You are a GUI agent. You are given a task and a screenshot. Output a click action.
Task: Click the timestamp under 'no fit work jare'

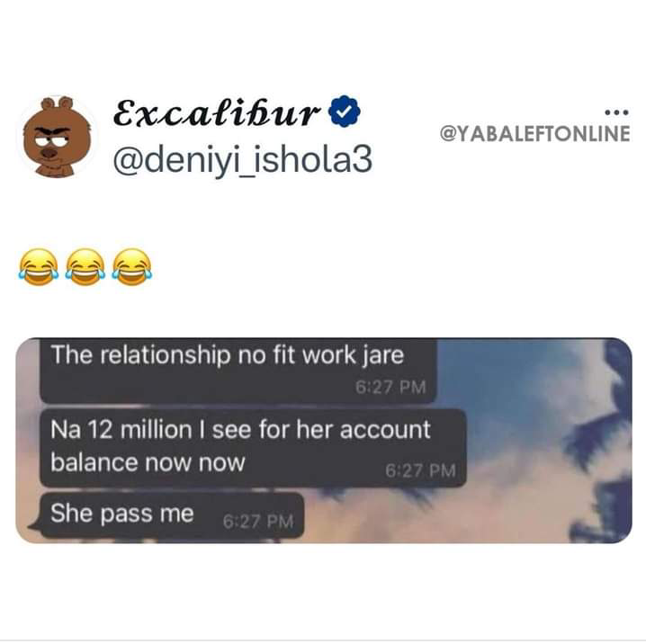click(390, 387)
